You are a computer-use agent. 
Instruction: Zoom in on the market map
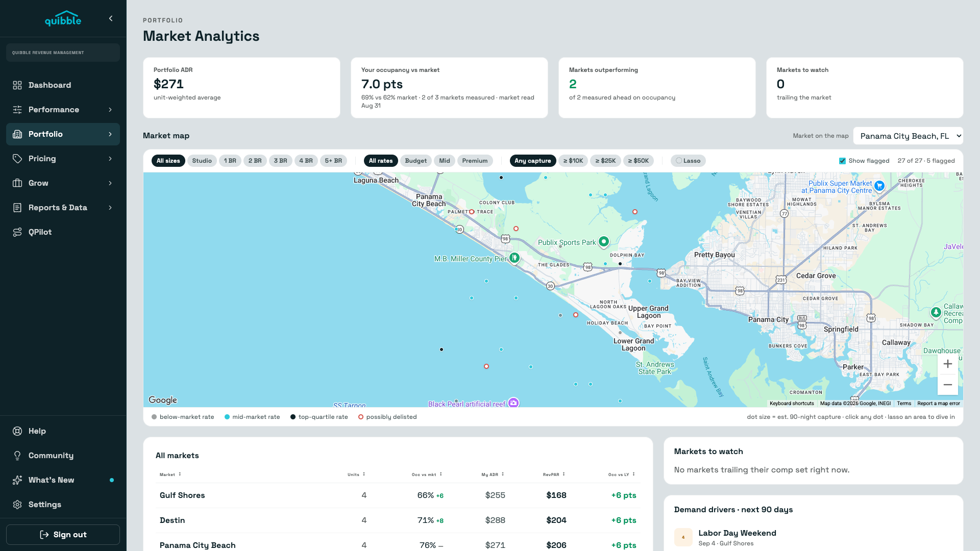pyautogui.click(x=948, y=364)
